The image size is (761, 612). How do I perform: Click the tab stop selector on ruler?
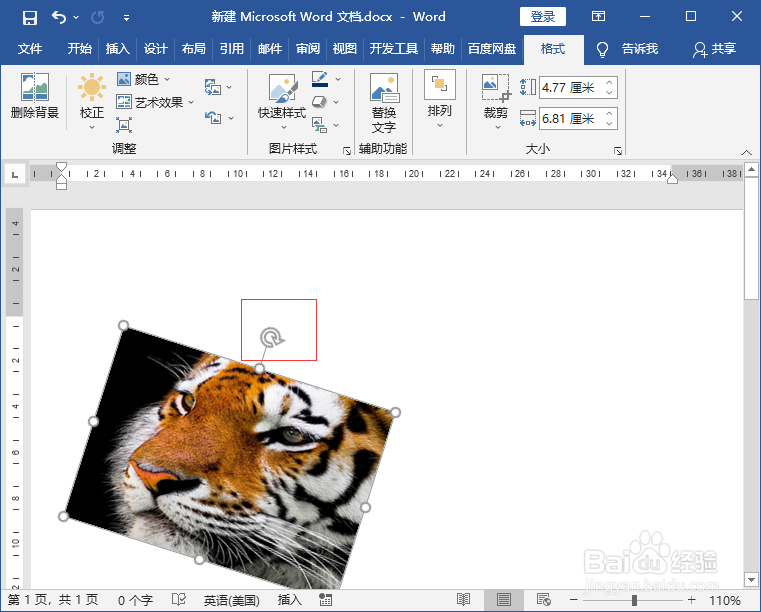[x=15, y=174]
